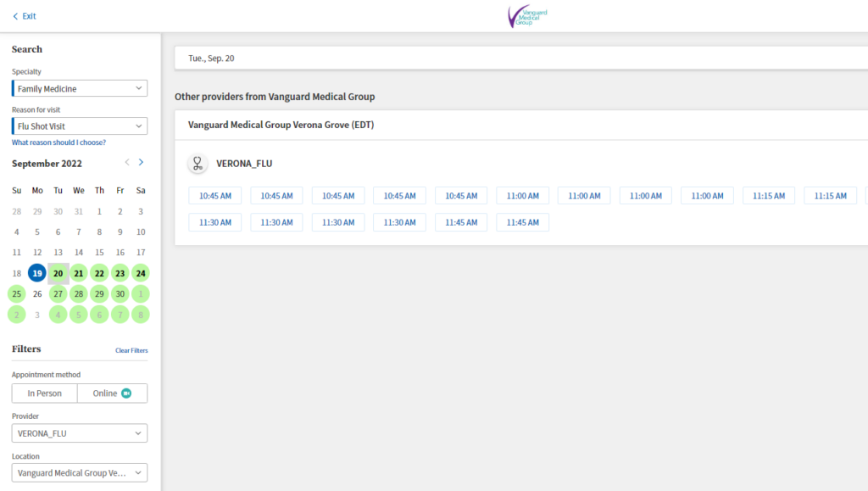Image resolution: width=868 pixels, height=491 pixels.
Task: Advance calendar to next month
Action: 141,162
